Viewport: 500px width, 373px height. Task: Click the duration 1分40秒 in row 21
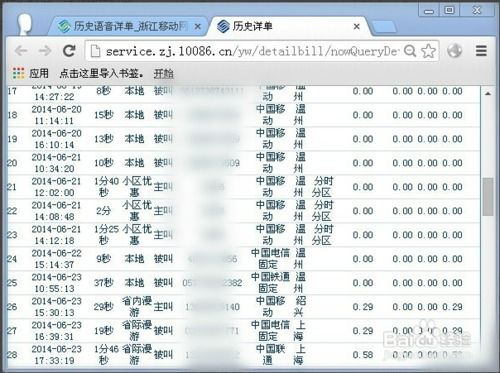click(106, 187)
